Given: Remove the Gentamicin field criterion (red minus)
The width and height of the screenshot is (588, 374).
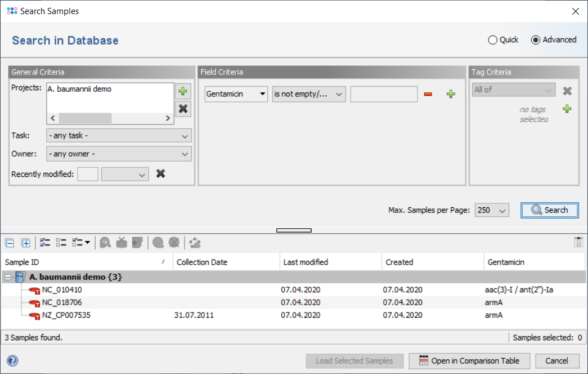Looking at the screenshot, I should point(428,94).
